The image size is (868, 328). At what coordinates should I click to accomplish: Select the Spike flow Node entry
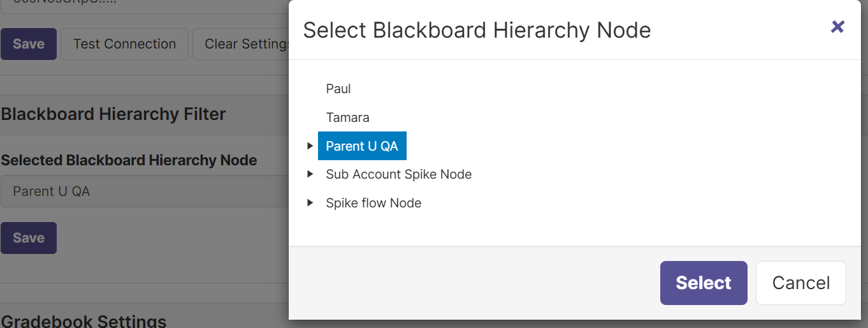coord(373,203)
